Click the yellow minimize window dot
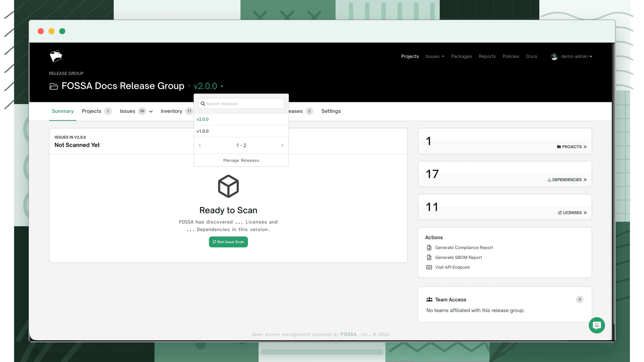 [x=51, y=31]
